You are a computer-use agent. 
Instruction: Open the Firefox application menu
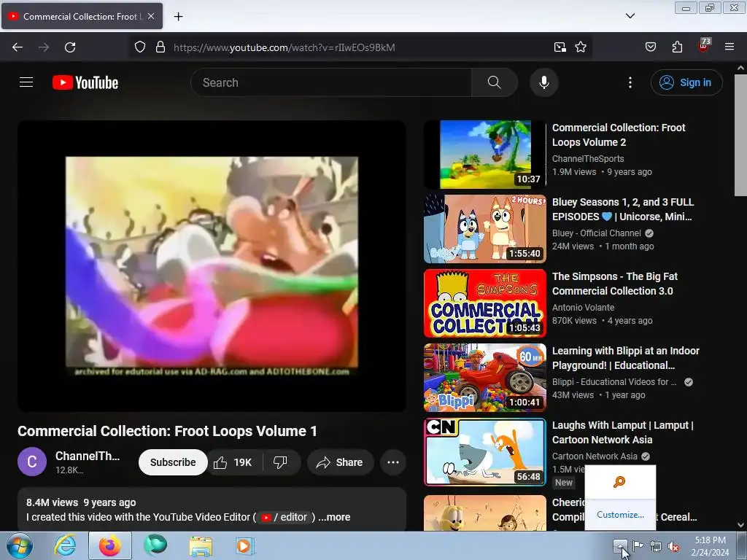pos(729,47)
